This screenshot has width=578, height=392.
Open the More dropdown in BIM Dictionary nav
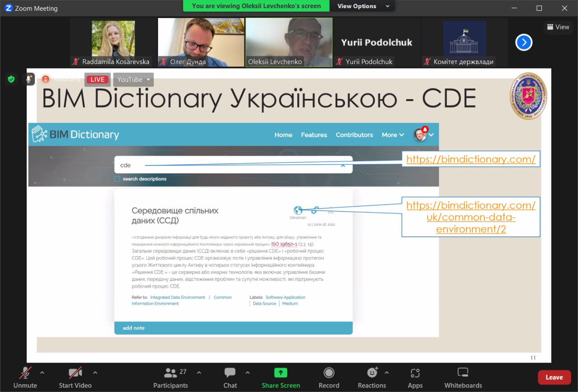point(392,134)
